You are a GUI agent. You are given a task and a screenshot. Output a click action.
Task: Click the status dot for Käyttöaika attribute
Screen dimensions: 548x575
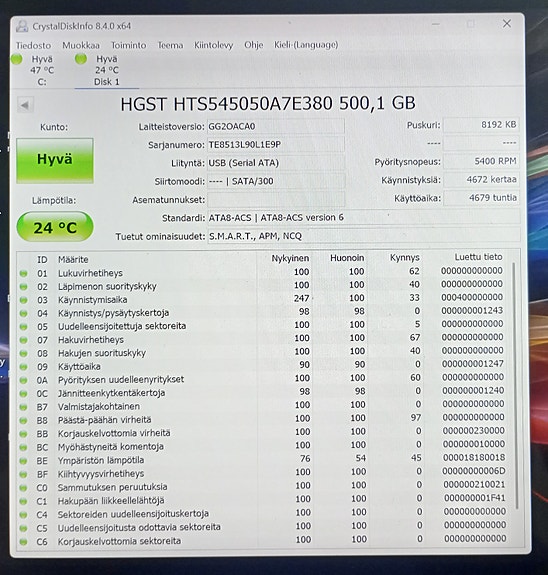[23, 367]
